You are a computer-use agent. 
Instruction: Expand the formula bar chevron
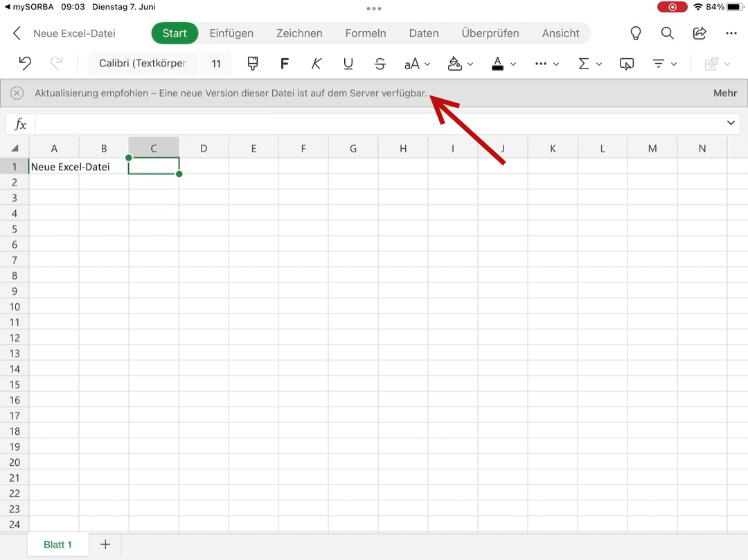click(x=731, y=123)
